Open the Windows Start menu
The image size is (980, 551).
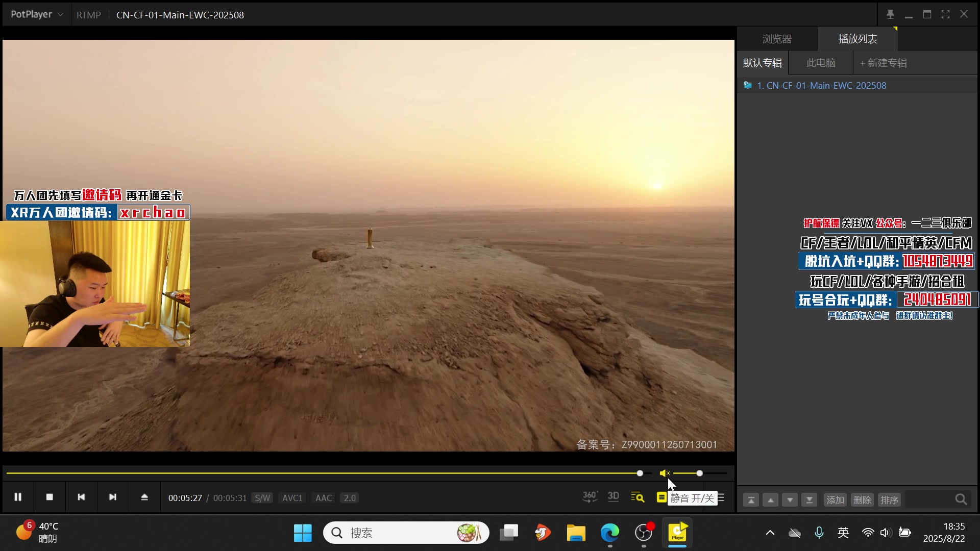tap(303, 533)
